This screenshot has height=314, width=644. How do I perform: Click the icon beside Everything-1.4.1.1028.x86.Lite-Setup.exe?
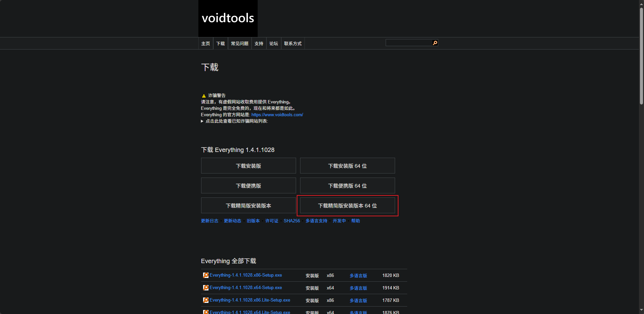click(x=205, y=300)
